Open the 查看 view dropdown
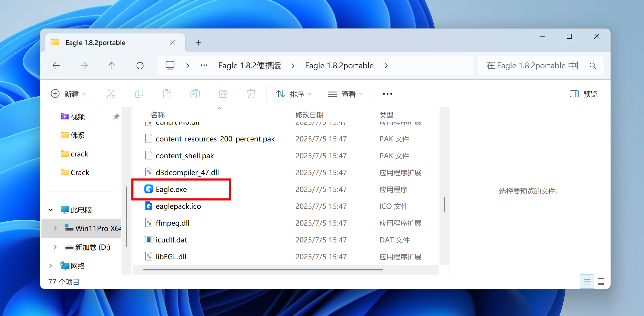 [345, 94]
